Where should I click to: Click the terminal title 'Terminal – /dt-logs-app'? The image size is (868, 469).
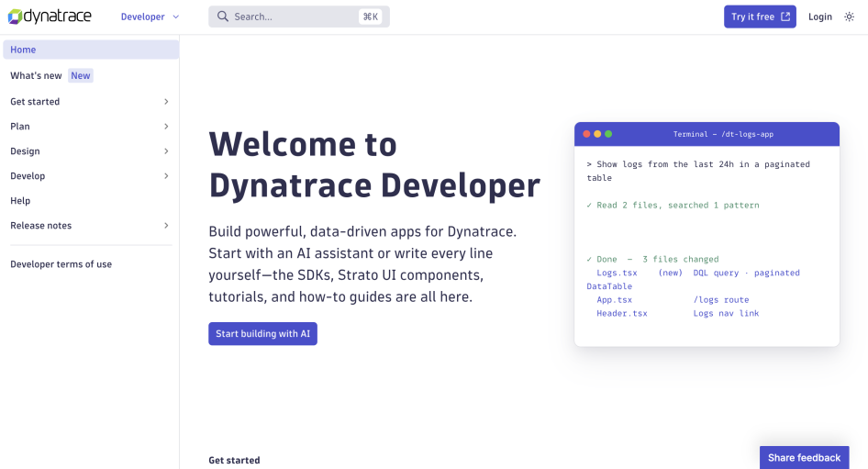coord(723,134)
